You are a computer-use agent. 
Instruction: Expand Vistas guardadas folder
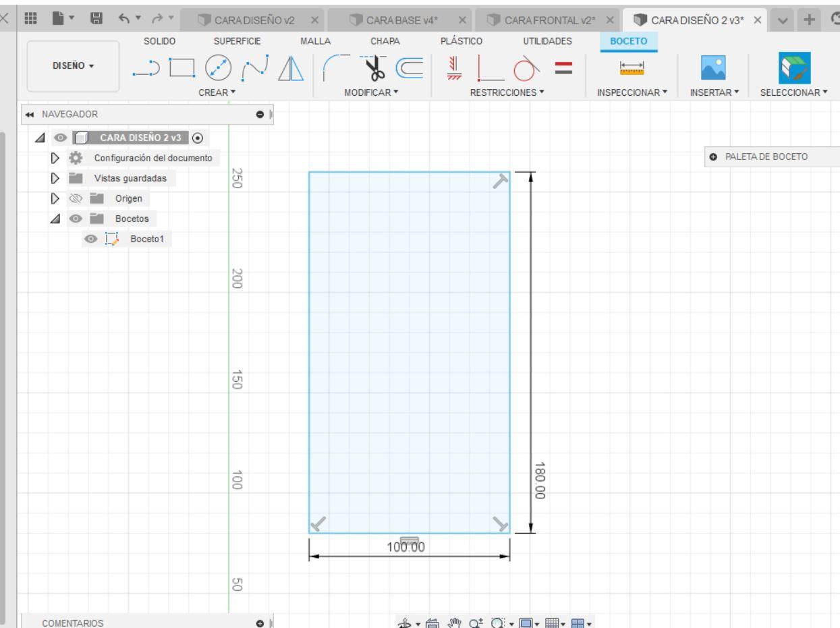coord(56,179)
